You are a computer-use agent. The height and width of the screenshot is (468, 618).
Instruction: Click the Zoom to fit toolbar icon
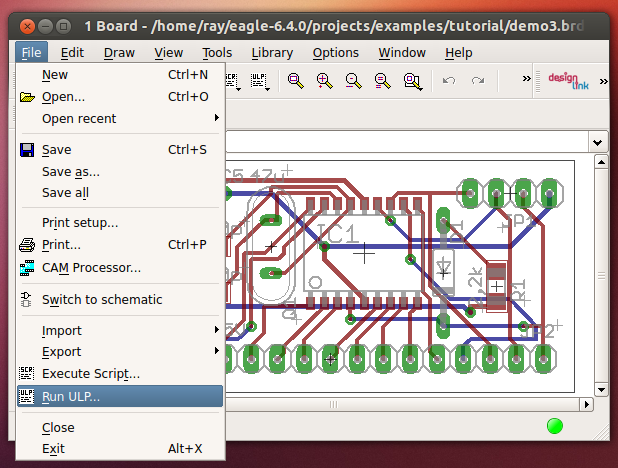pos(296,81)
